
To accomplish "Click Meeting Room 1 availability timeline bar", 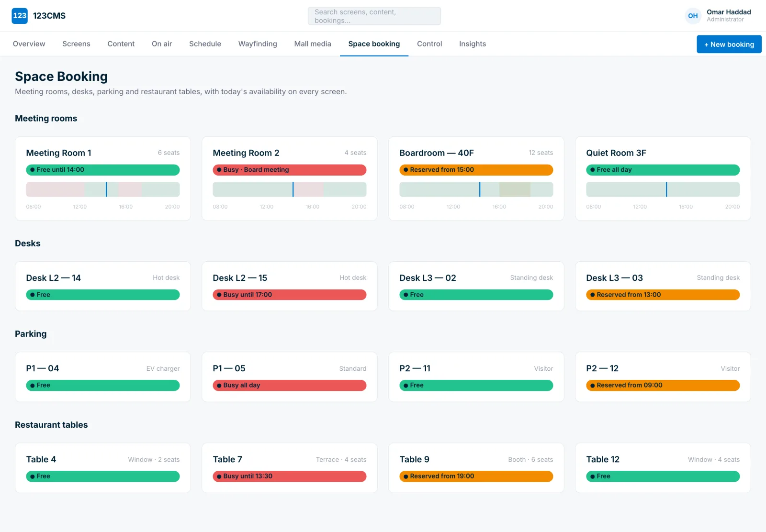I will point(102,189).
